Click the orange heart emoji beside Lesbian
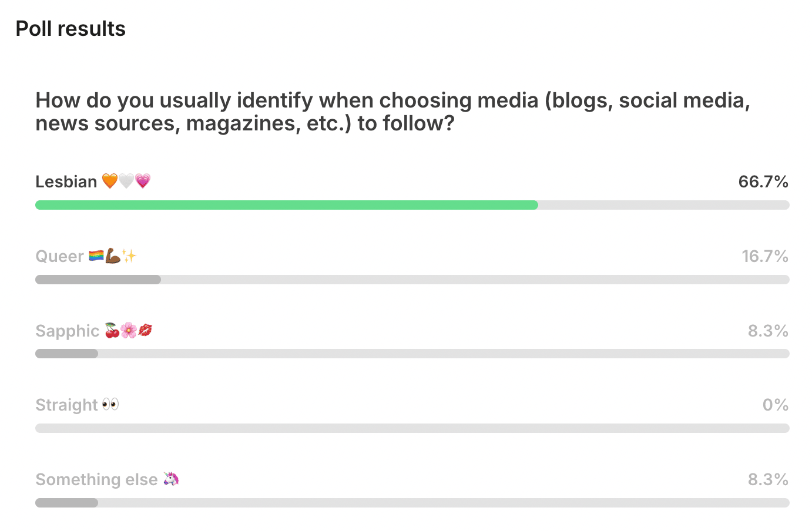Viewport: 812px width, 531px height. pos(110,181)
